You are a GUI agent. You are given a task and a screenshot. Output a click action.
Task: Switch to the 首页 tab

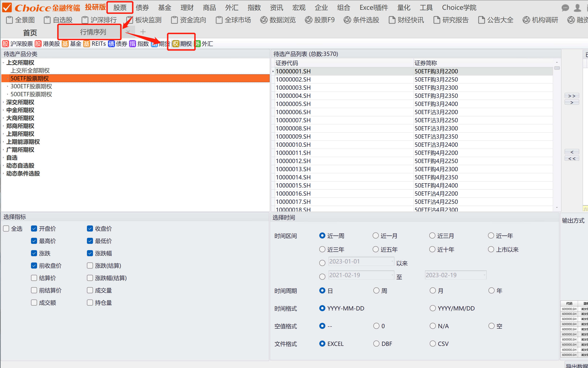click(x=30, y=32)
